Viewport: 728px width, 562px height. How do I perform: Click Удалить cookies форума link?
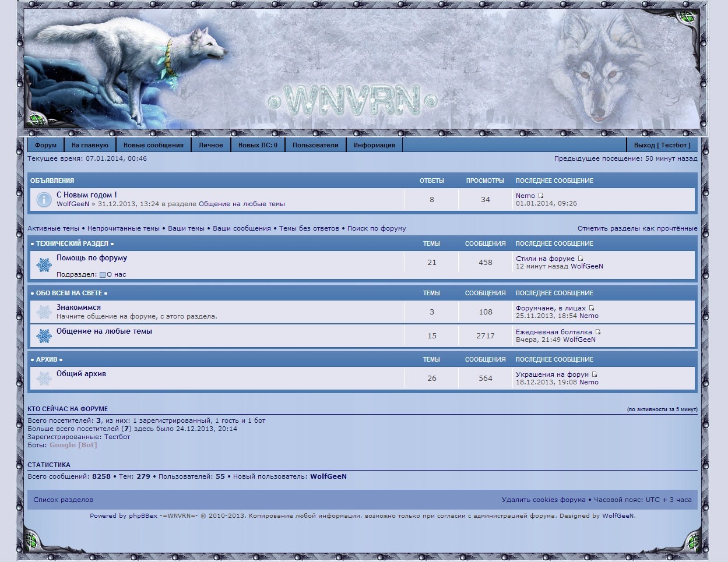(x=543, y=500)
